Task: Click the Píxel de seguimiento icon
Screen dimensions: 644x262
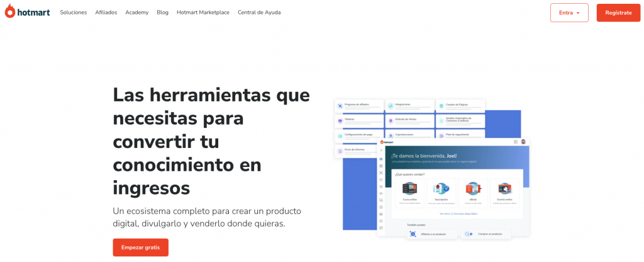Action: coord(441,135)
